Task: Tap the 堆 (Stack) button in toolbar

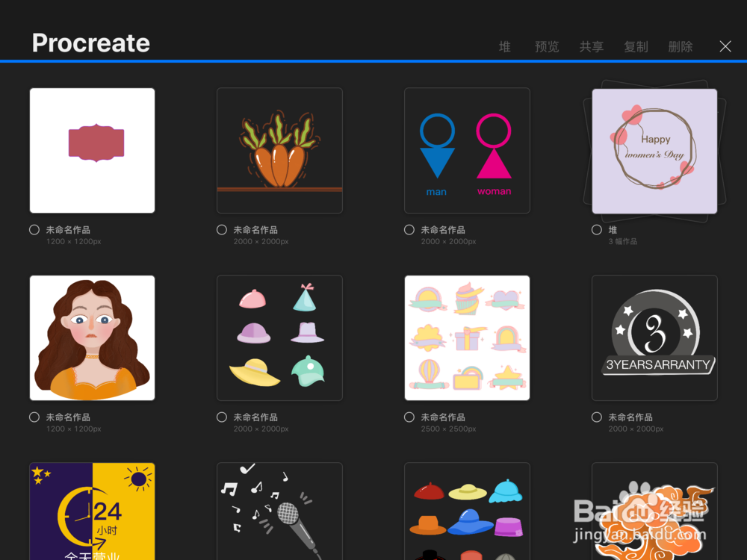Action: click(504, 46)
